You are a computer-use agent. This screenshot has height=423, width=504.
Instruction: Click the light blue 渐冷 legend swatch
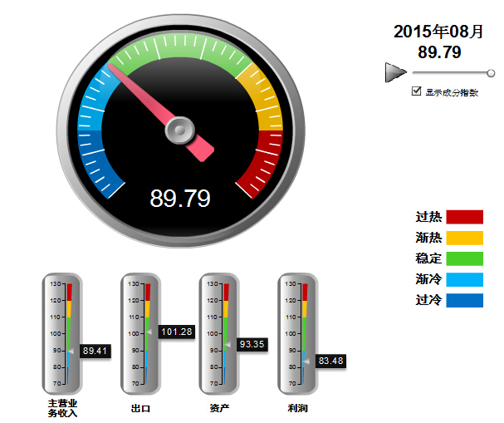pos(464,278)
